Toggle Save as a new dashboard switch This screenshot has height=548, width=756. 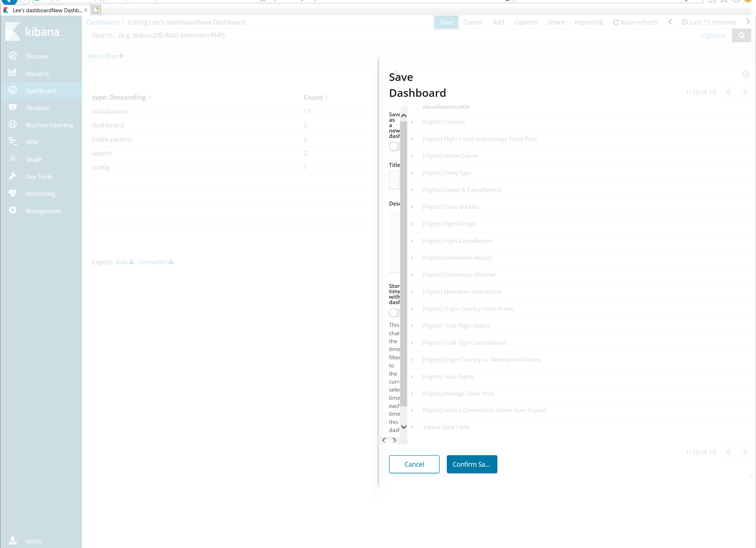(x=394, y=147)
